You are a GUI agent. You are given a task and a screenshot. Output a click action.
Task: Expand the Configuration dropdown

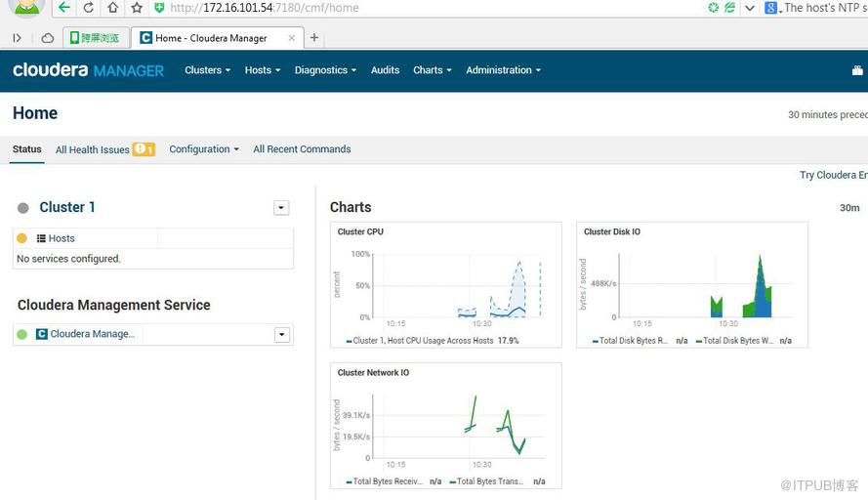[204, 149]
